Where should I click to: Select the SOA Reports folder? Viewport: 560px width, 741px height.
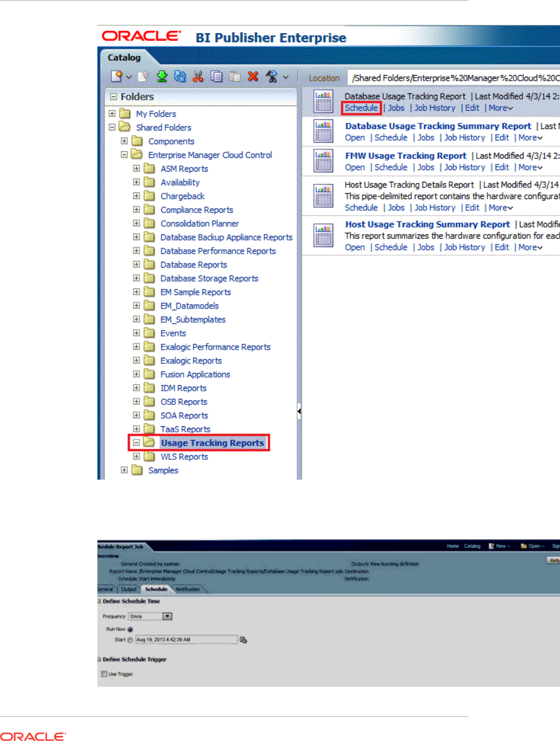click(x=184, y=415)
